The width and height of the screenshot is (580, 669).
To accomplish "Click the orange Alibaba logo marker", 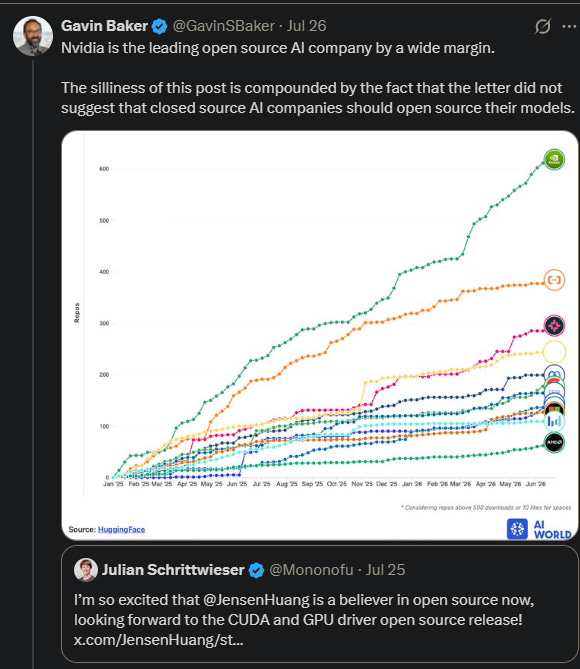I will coord(554,280).
